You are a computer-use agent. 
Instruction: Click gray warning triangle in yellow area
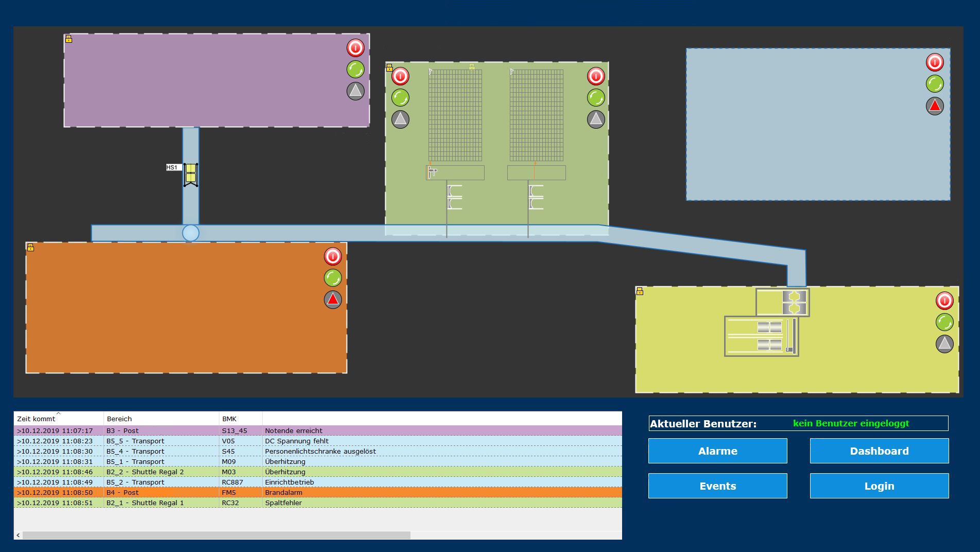click(944, 344)
